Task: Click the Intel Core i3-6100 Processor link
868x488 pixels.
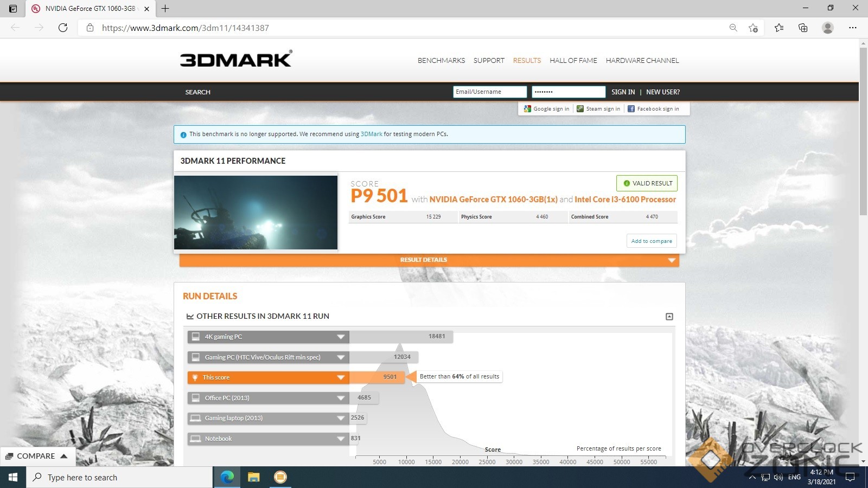Action: 626,200
